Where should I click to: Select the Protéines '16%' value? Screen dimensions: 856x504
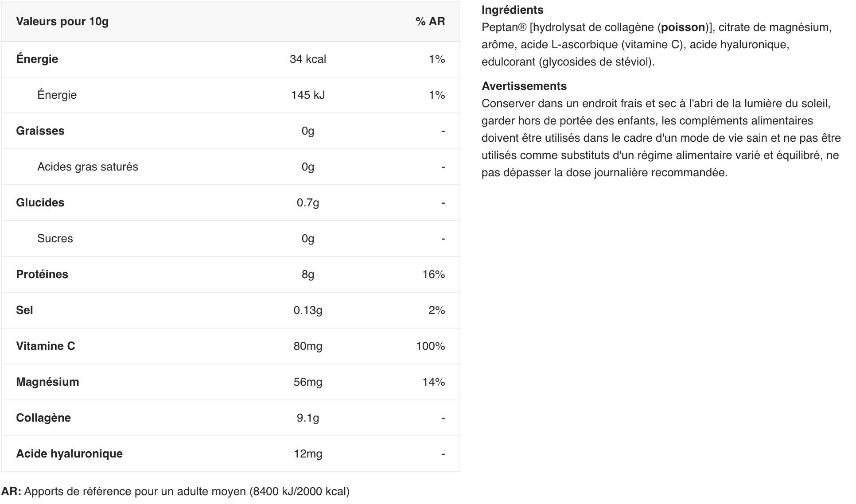tap(433, 274)
